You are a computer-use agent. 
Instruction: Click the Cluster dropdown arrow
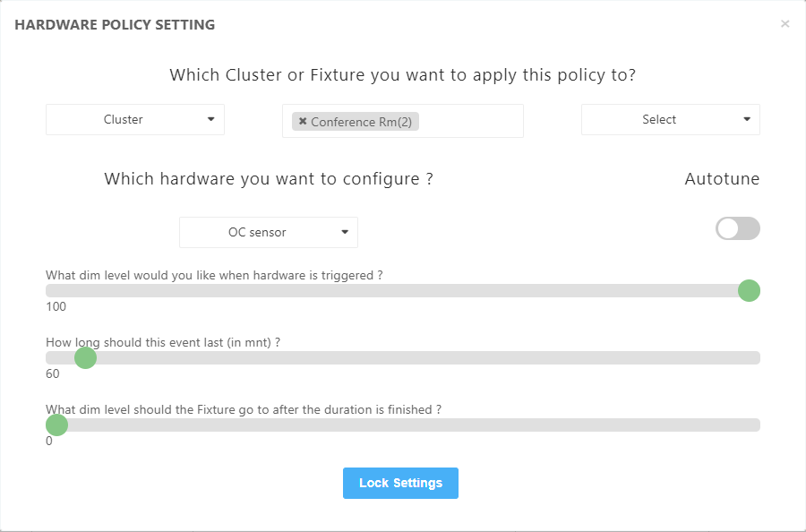[212, 118]
